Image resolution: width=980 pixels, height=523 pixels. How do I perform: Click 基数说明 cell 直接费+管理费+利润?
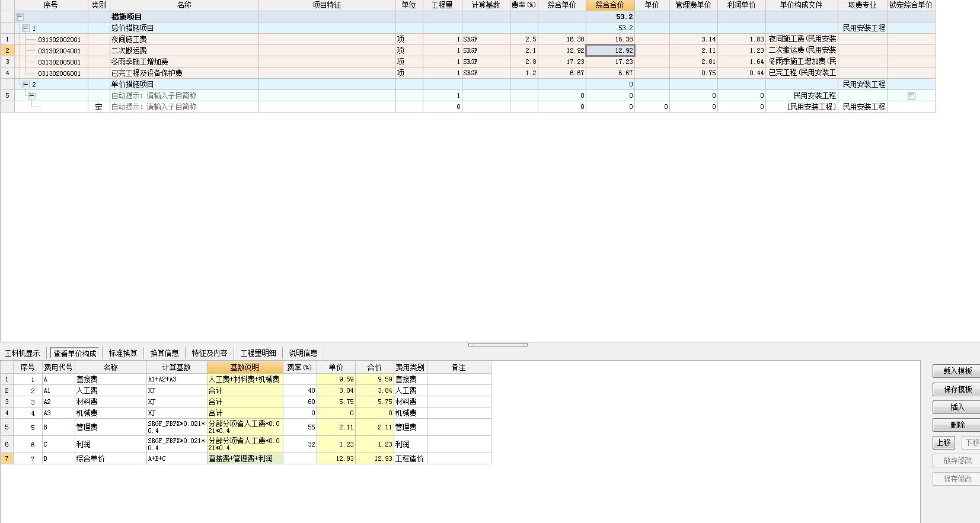pyautogui.click(x=245, y=458)
